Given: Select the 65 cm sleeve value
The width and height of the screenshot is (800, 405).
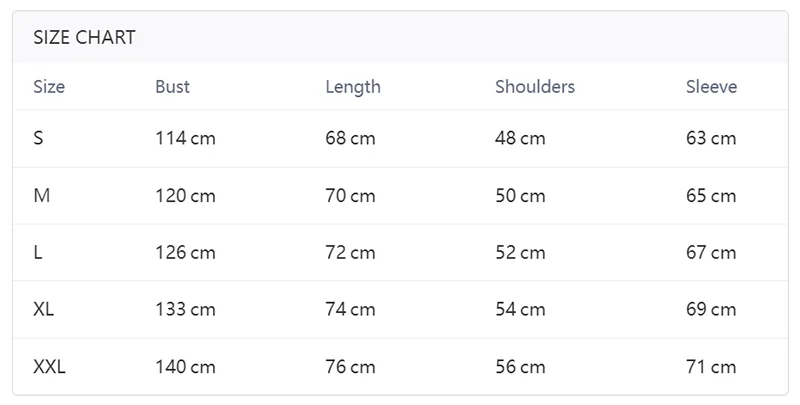Looking at the screenshot, I should click(711, 196).
